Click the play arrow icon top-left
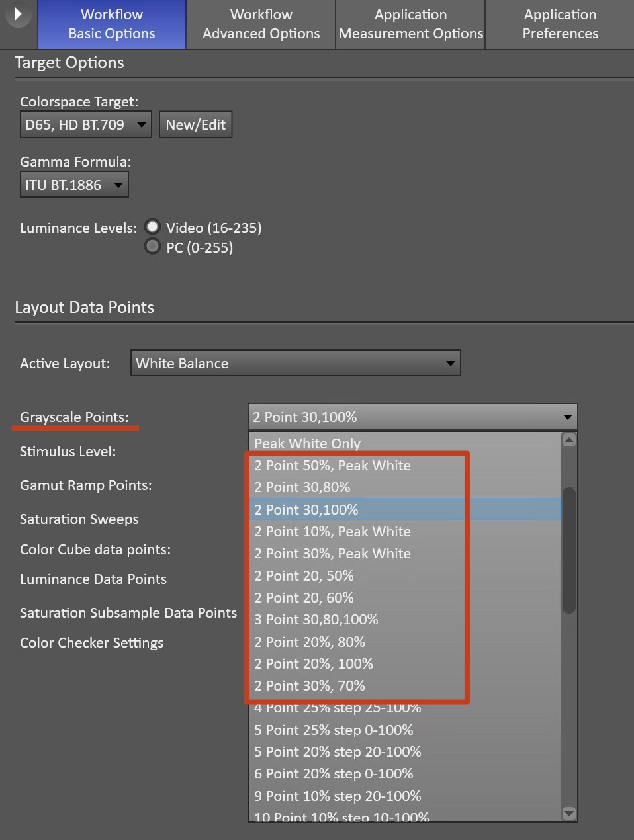 [x=18, y=14]
